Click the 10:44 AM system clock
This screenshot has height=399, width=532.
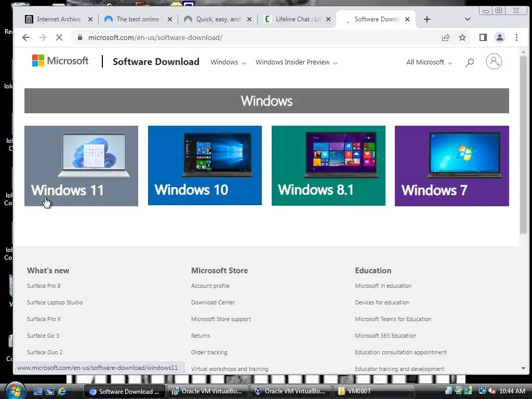click(512, 391)
